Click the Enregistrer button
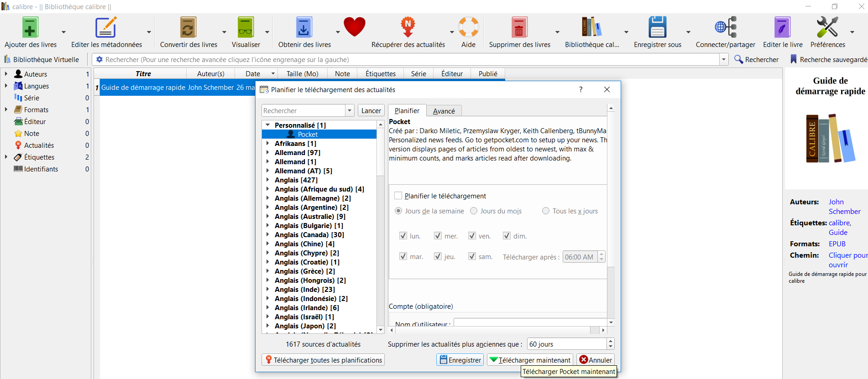The width and height of the screenshot is (868, 379). (x=460, y=360)
